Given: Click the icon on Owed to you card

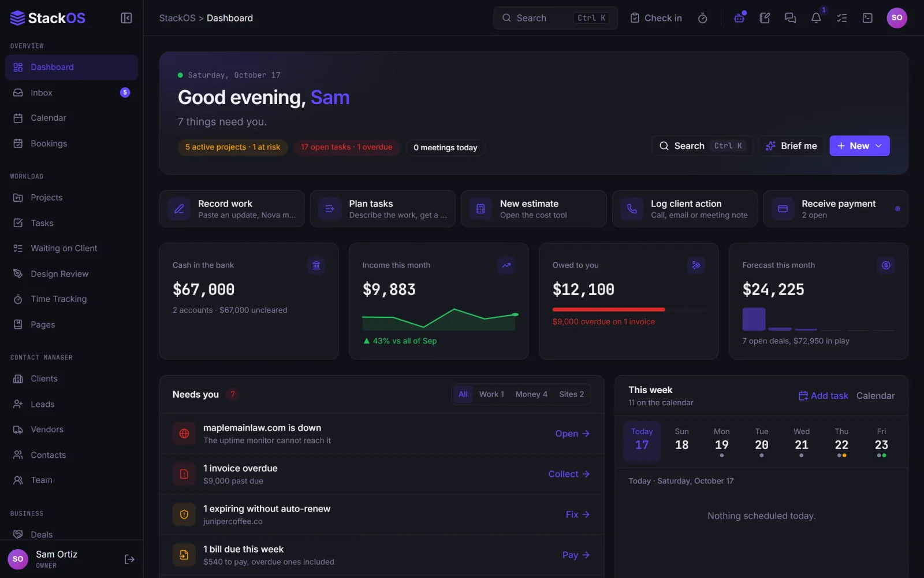Looking at the screenshot, I should [x=696, y=265].
